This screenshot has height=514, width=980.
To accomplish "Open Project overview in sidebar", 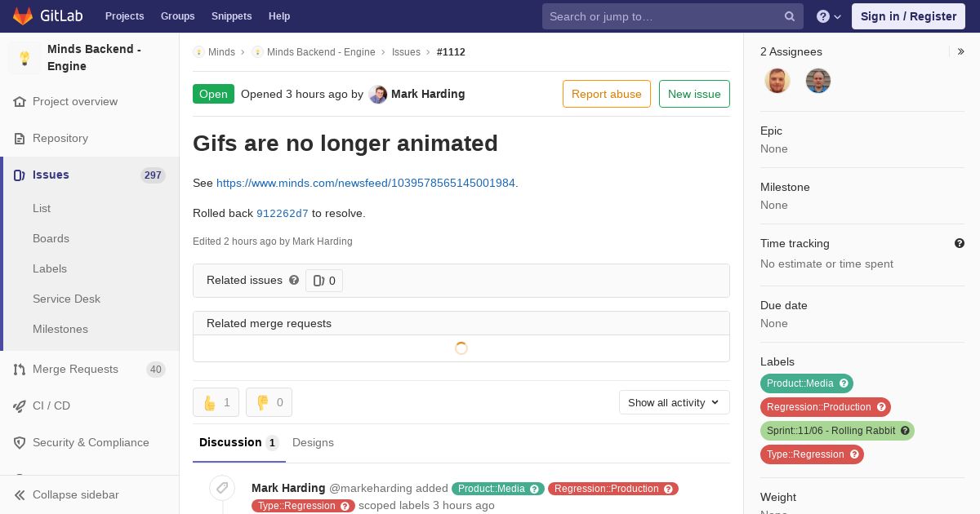I will pyautogui.click(x=75, y=102).
